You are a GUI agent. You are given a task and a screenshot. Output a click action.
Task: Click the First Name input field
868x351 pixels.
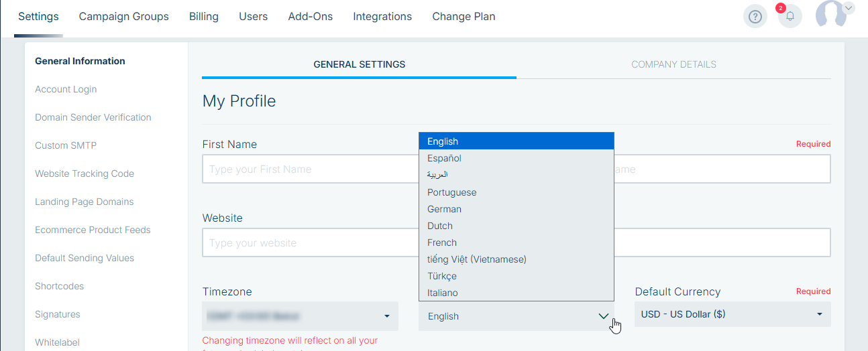click(310, 169)
